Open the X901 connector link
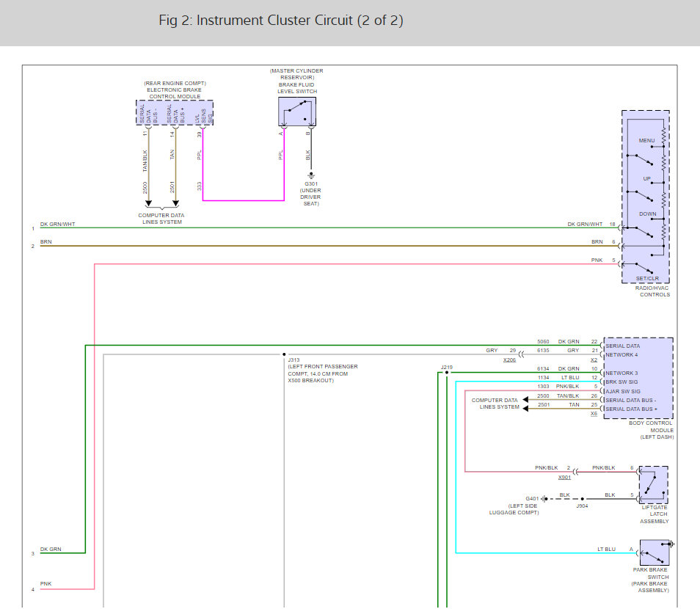 pos(564,477)
